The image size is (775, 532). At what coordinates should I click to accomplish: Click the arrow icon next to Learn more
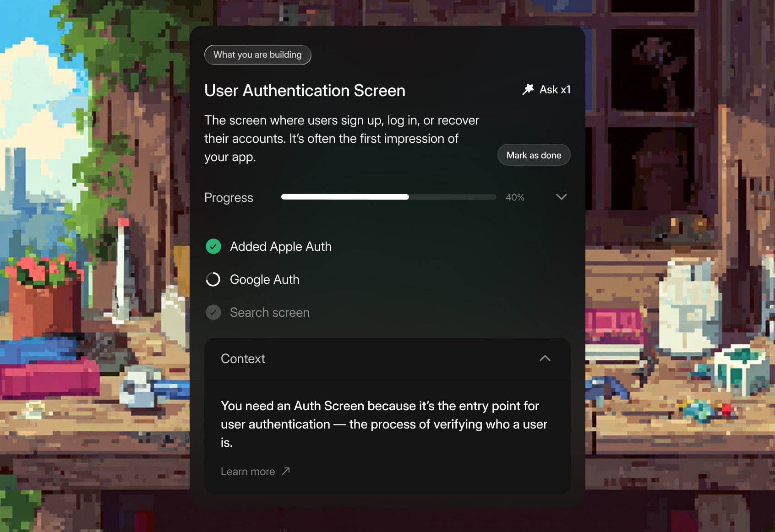286,471
